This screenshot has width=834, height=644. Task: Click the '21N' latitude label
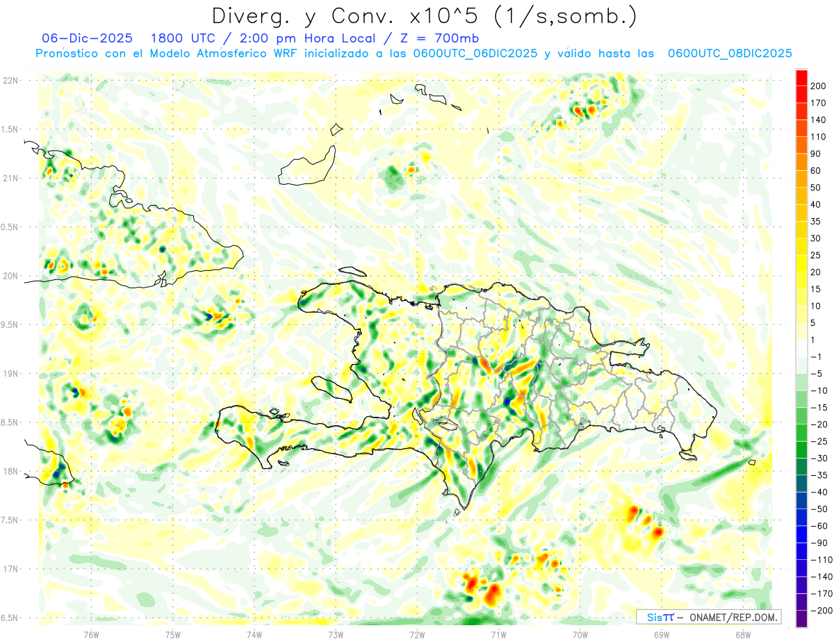tap(10, 178)
